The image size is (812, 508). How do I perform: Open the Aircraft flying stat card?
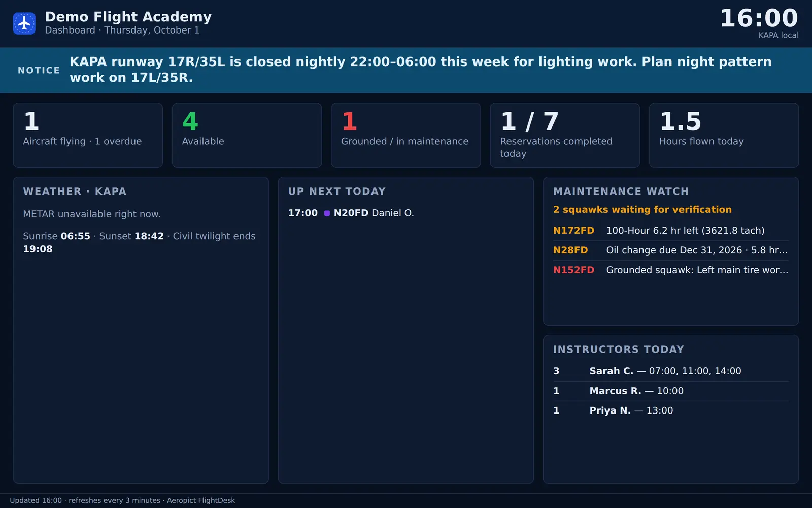[x=88, y=135]
